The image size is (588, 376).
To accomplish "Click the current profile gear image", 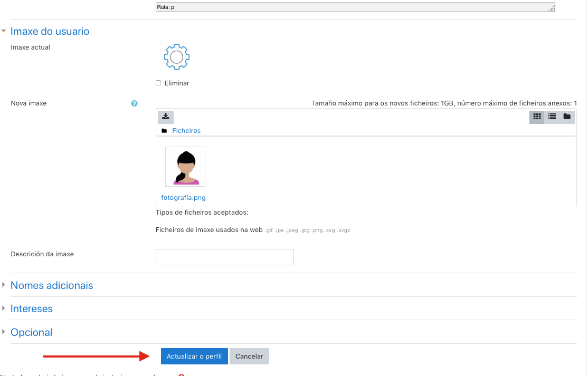I will [177, 57].
